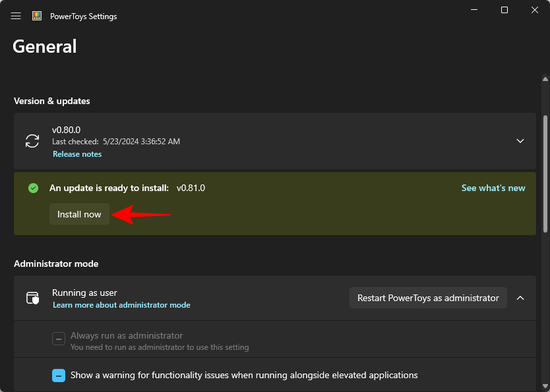
Task: Click the scrollbar up arrow
Action: coord(545,79)
